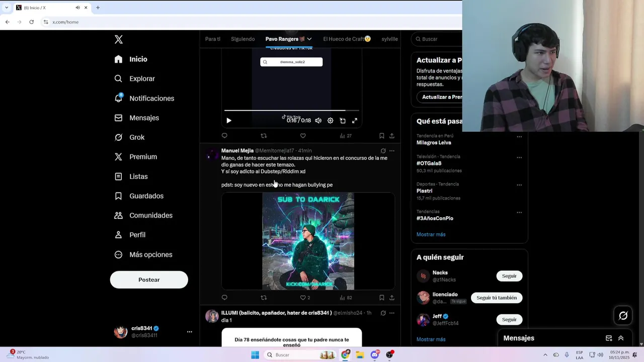Open Grok icon on ILLUMI post

tap(383, 313)
